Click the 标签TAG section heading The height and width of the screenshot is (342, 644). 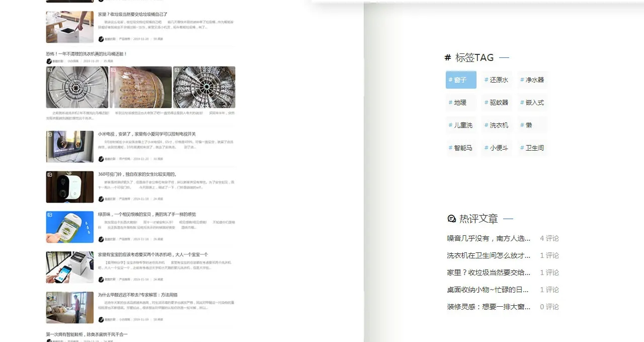click(474, 57)
